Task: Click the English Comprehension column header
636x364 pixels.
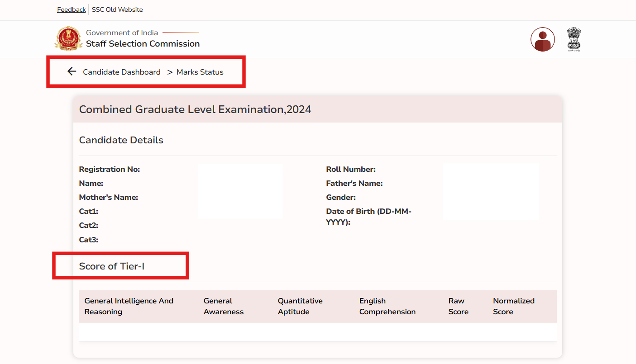Action: click(x=387, y=306)
